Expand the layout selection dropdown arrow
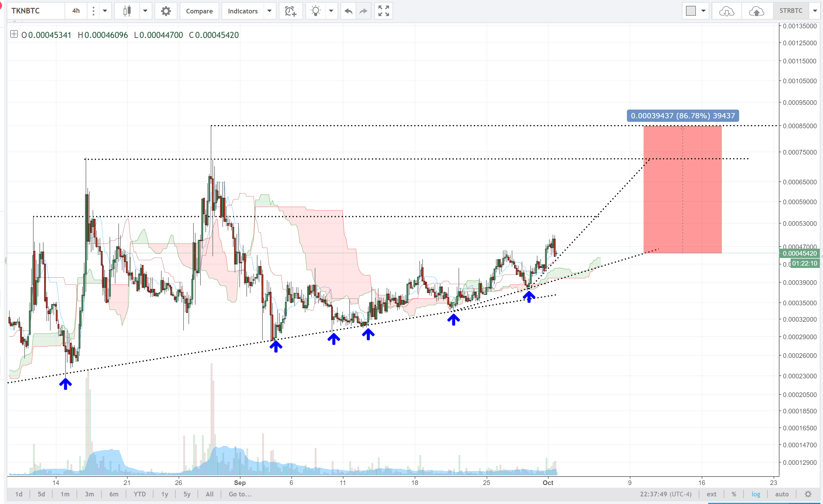823x504 pixels. [703, 11]
